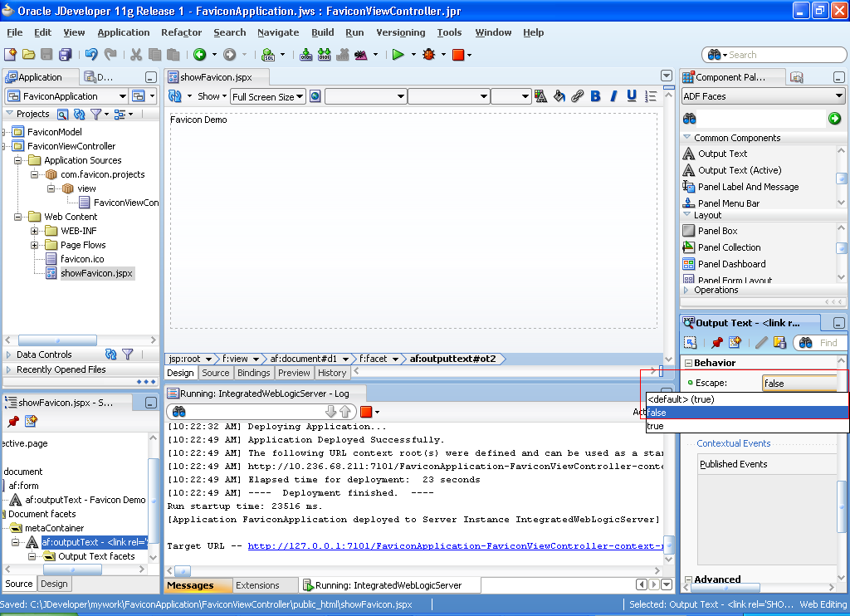850x616 pixels.
Task: Select Output Text (Active) palette component
Action: point(740,170)
